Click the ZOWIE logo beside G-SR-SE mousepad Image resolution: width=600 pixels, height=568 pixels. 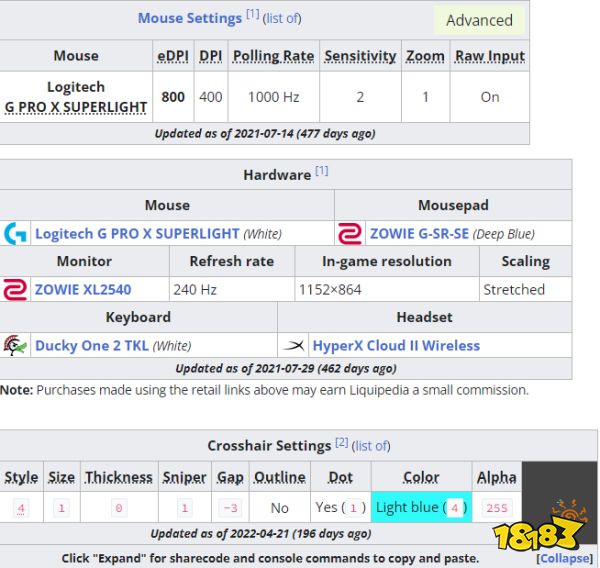point(350,233)
